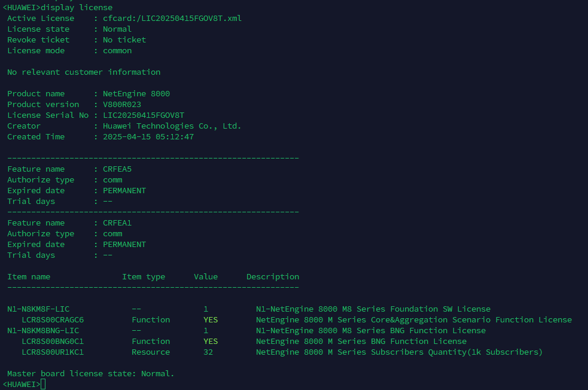The height and width of the screenshot is (390, 588).
Task: Click 'PERMANENT' under feature CRFEA1
Action: click(124, 245)
